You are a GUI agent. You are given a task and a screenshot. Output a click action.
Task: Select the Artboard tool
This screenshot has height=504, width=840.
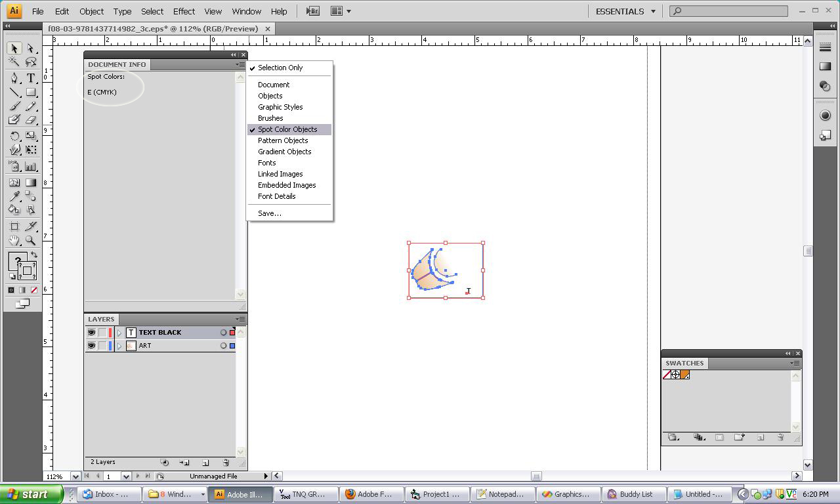[14, 226]
